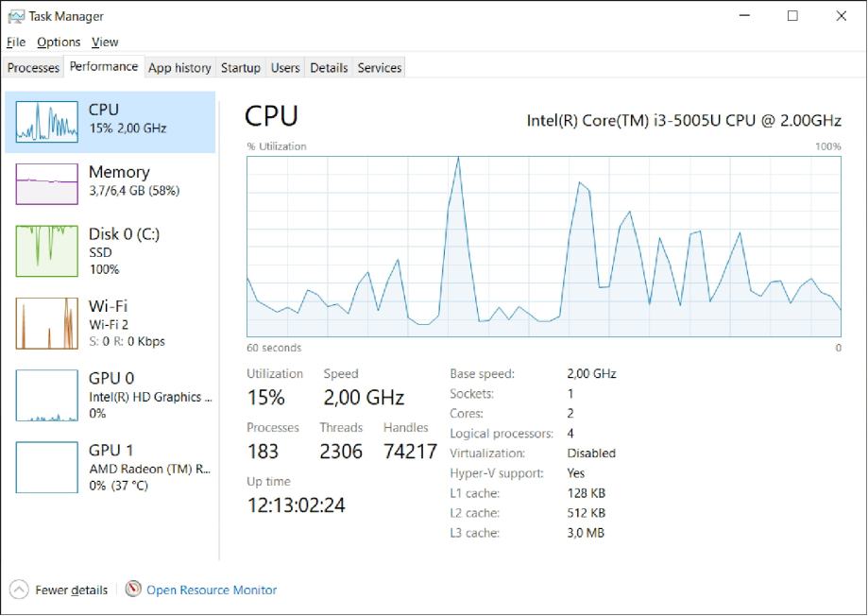Switch to the App history tab
The height and width of the screenshot is (616, 868).
179,68
